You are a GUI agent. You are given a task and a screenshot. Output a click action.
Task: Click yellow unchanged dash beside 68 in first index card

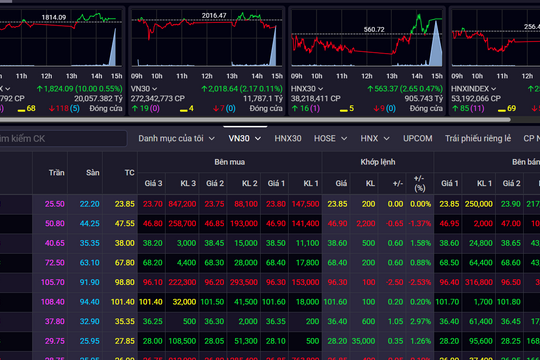pos(21,110)
